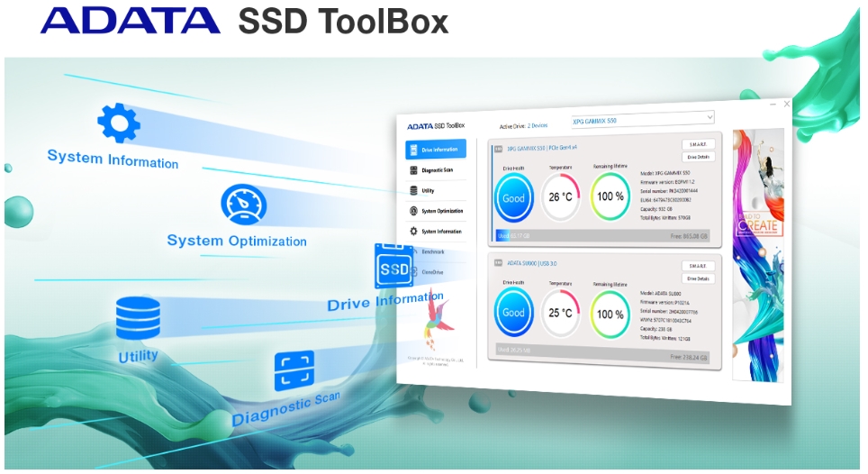868x474 pixels.
Task: Close the SSD ToolBox window
Action: point(787,104)
